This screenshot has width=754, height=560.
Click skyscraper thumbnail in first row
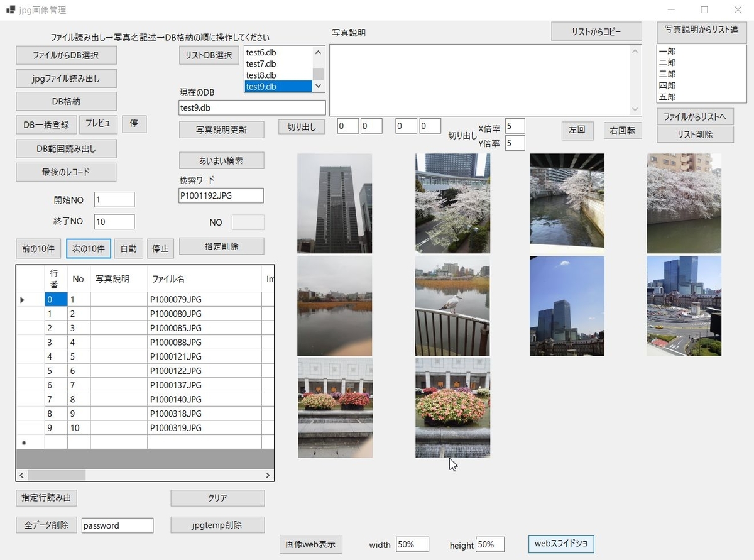pyautogui.click(x=335, y=204)
